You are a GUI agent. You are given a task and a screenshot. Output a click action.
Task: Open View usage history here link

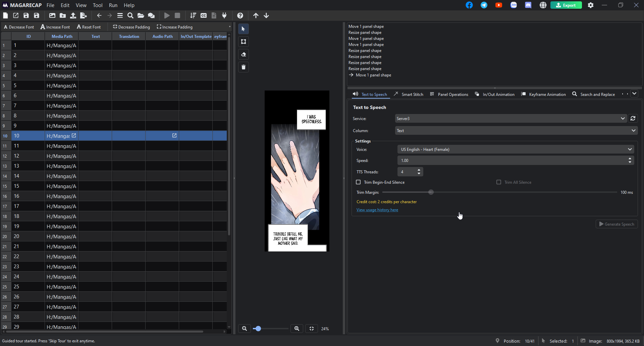[377, 210]
